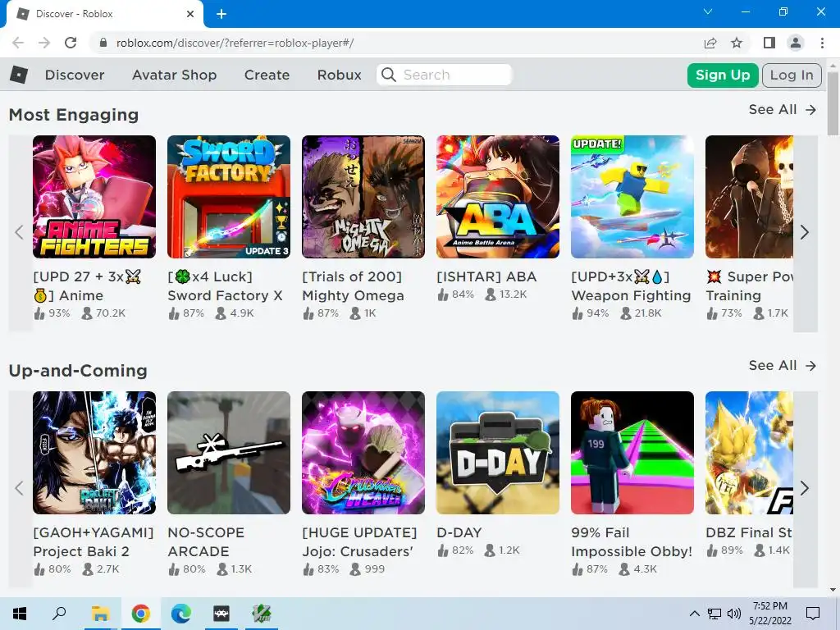This screenshot has height=630, width=840.
Task: Show hidden tray icons chevron
Action: pyautogui.click(x=694, y=614)
